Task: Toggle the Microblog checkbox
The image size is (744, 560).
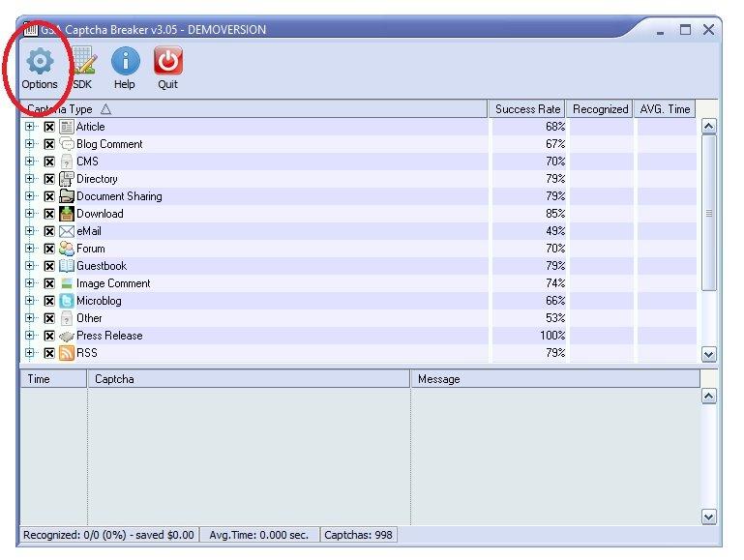Action: coord(49,301)
